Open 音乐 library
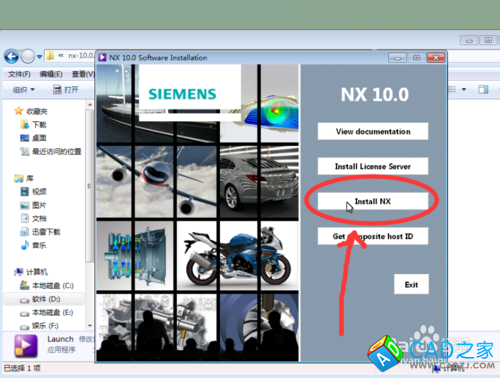Image resolution: width=500 pixels, height=378 pixels. (33, 245)
